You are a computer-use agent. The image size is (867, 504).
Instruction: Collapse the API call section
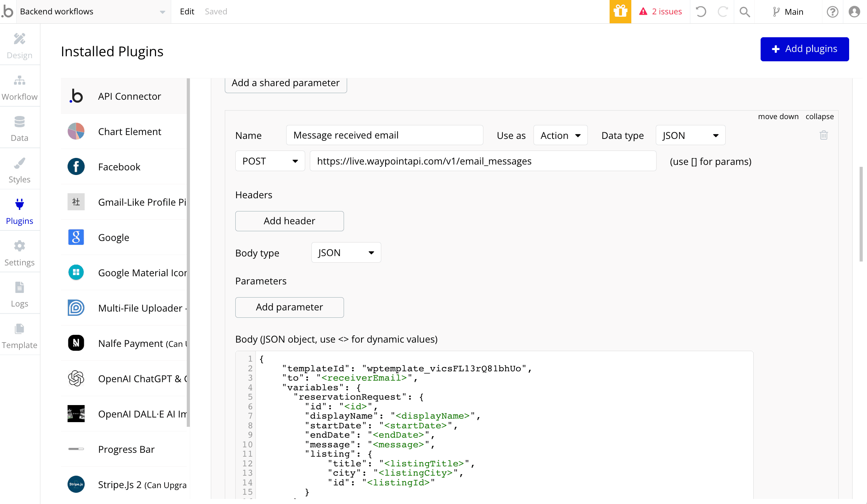click(819, 116)
